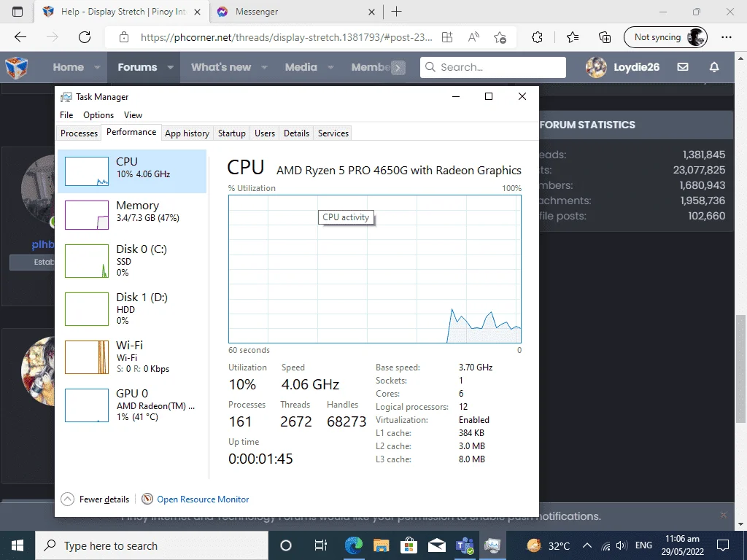Close the Messenger tab
This screenshot has width=747, height=560.
pos(371,12)
